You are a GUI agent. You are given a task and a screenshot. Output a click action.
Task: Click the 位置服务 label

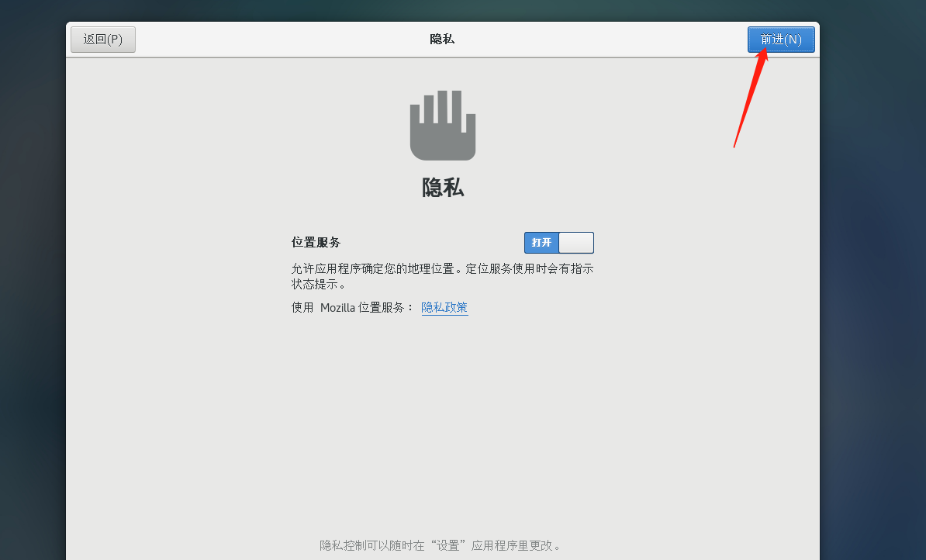[316, 242]
